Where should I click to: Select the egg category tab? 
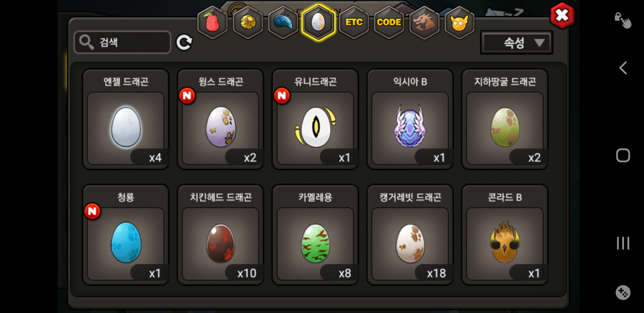318,23
